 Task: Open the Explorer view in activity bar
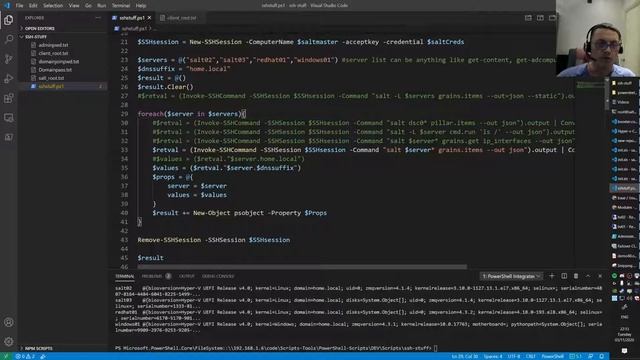coord(9,20)
